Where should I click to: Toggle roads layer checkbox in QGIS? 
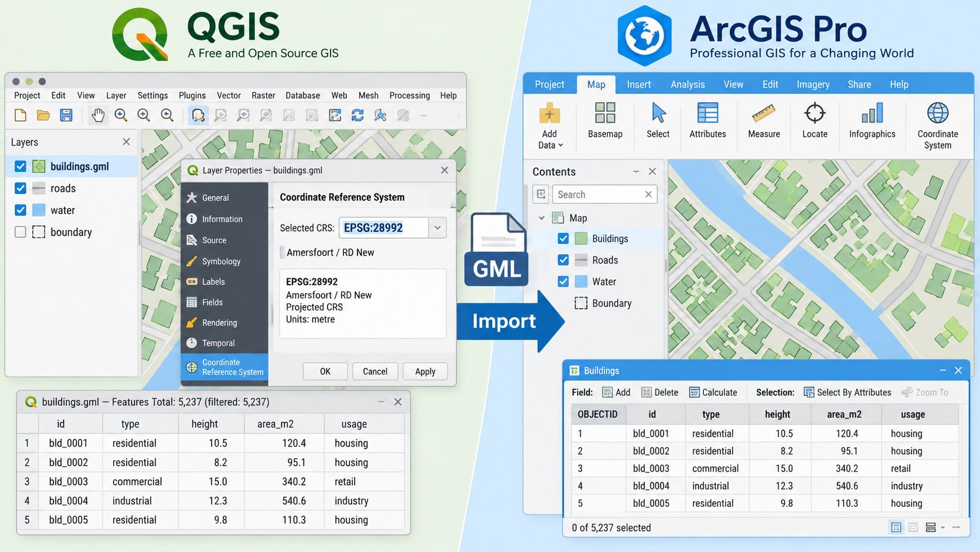pos(21,188)
